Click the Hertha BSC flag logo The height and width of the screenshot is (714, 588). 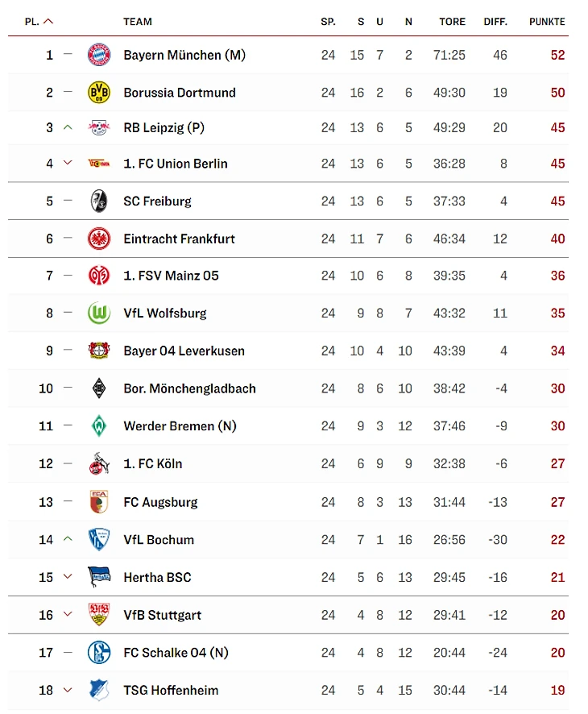point(99,577)
